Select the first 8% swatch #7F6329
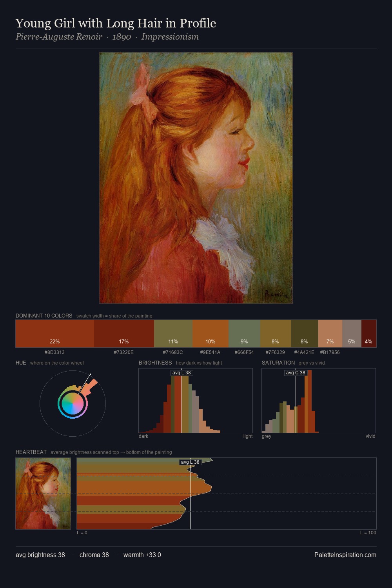 pos(276,334)
